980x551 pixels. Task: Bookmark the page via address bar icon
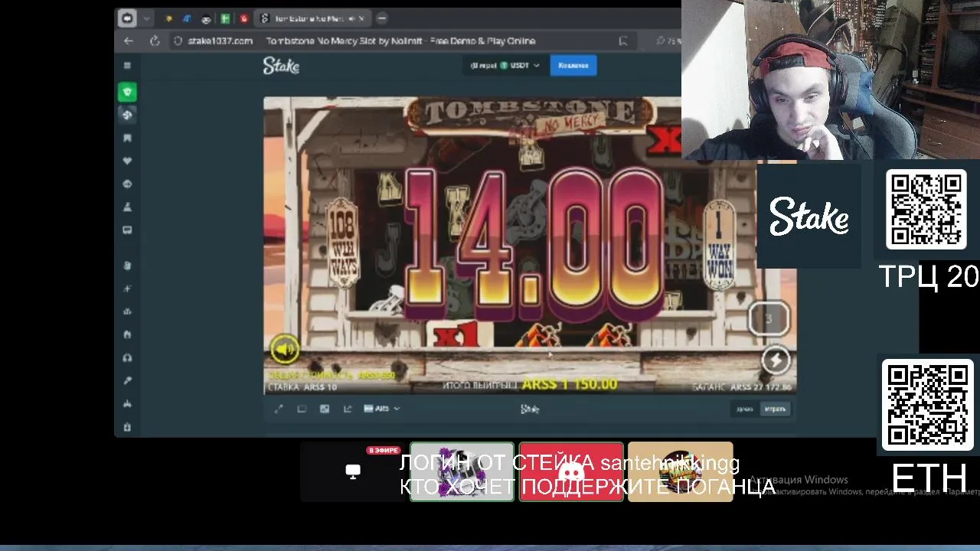coord(623,41)
